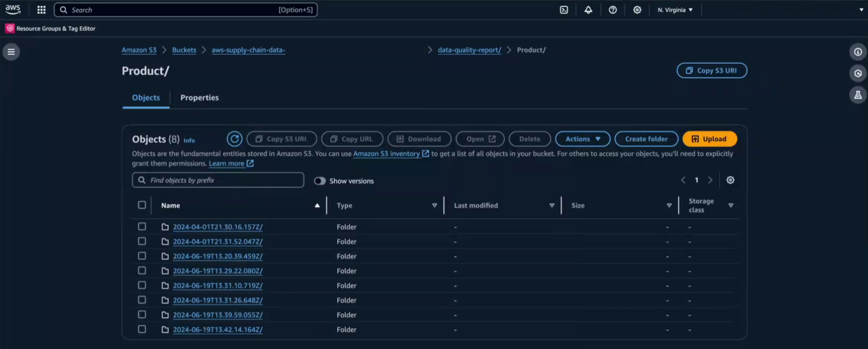Open the AWS settings gear icon
868x349 pixels.
pos(637,9)
